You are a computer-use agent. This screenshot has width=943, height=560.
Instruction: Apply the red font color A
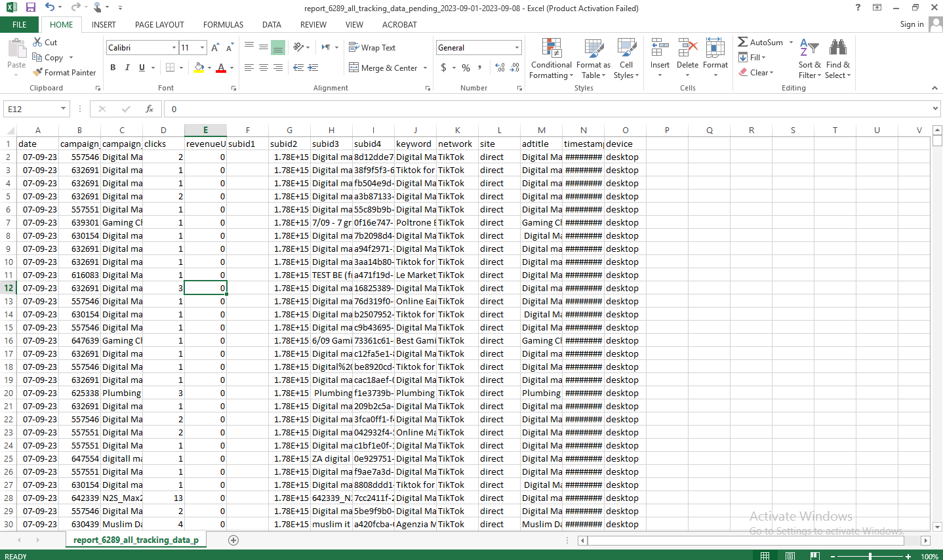coord(221,68)
